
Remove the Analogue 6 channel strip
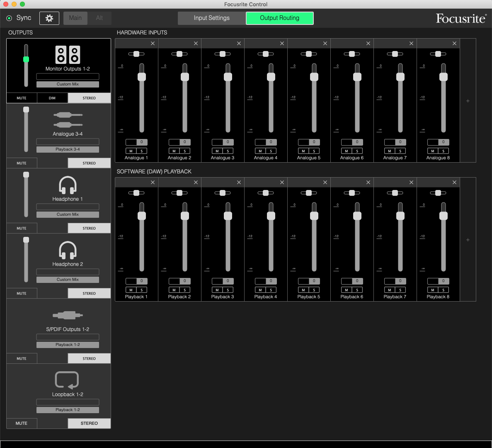pyautogui.click(x=368, y=43)
